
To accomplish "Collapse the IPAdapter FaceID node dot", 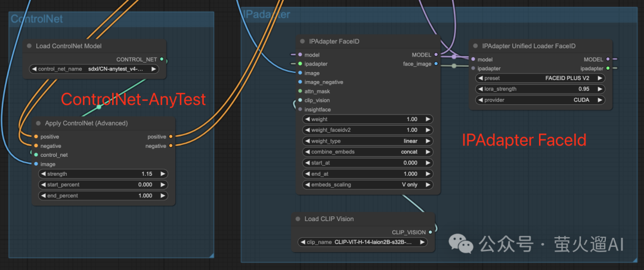I will pos(302,41).
